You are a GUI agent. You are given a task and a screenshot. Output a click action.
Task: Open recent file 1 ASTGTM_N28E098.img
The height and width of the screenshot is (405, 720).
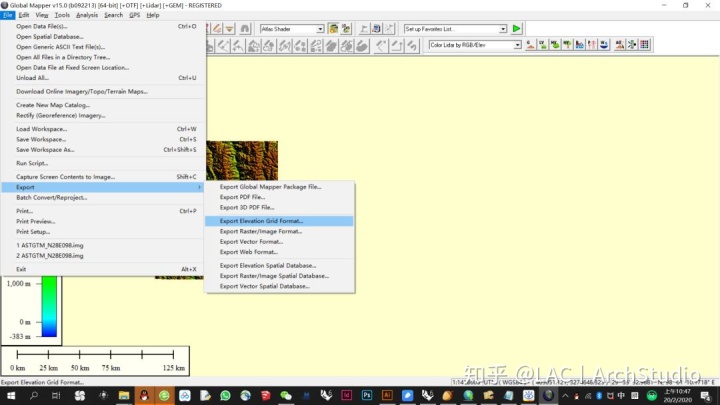tap(102, 245)
